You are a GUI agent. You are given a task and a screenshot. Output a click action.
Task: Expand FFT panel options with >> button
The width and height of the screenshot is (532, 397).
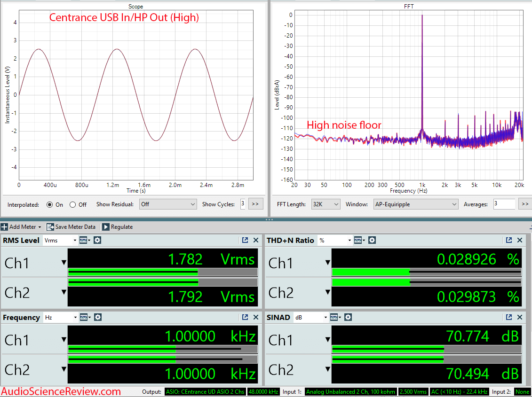tap(525, 204)
